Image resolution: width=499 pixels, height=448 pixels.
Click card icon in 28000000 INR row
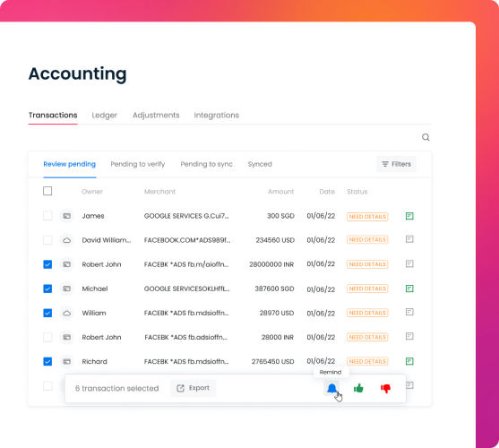66,264
